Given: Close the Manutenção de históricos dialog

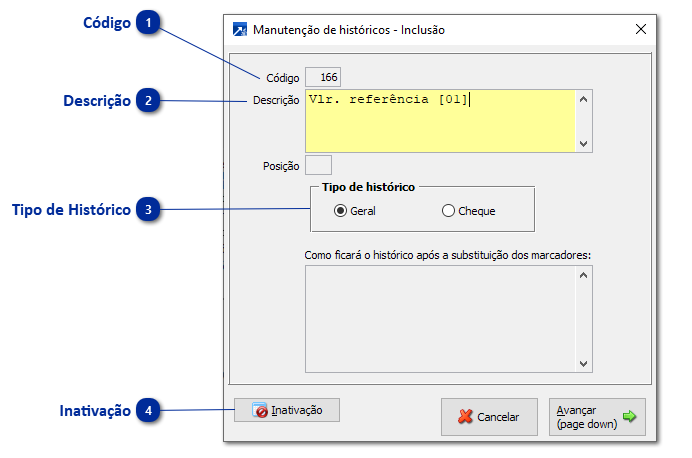Looking at the screenshot, I should 641,29.
